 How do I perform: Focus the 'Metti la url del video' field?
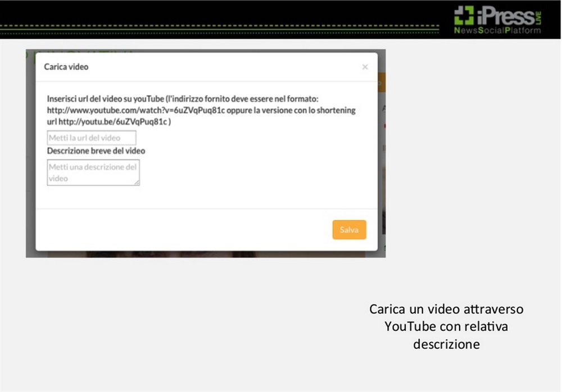[x=92, y=138]
